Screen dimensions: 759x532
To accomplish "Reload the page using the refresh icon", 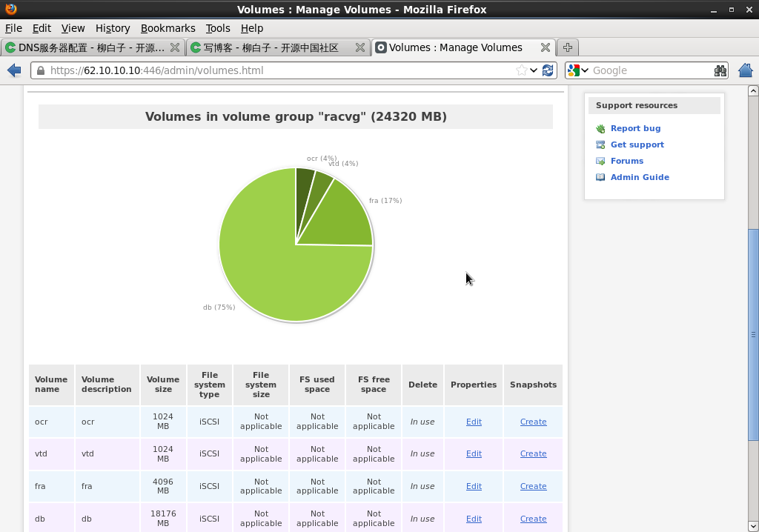I will (x=548, y=70).
